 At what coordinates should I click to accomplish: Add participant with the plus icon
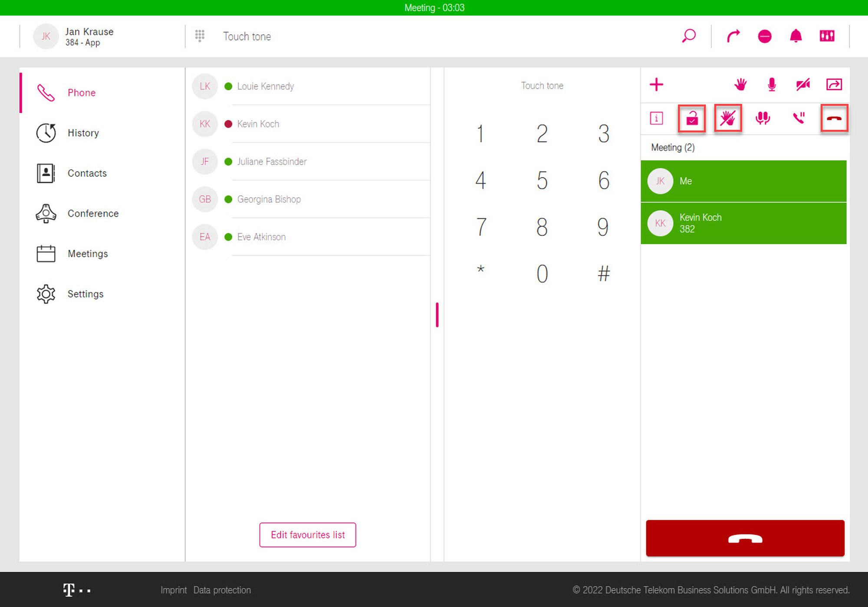pos(656,84)
